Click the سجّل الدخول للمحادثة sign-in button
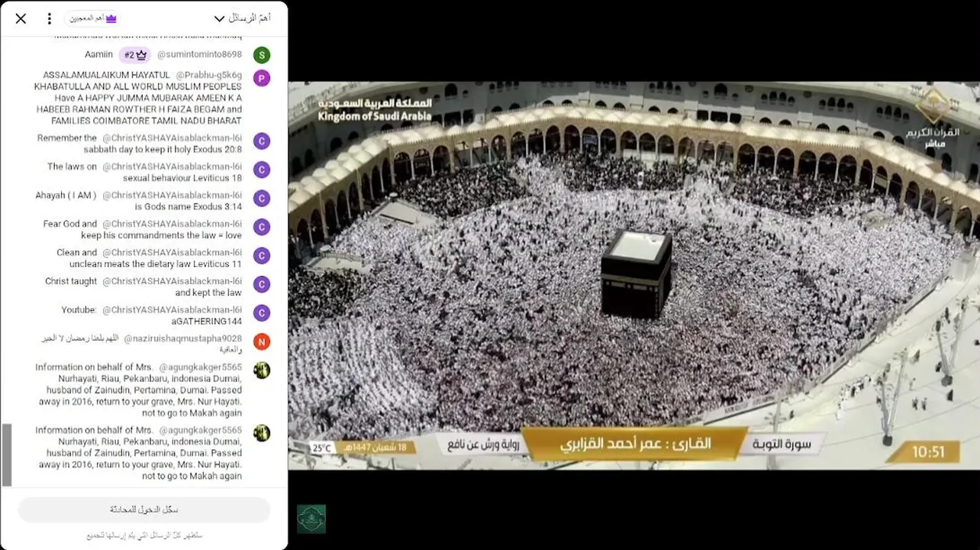This screenshot has height=550, width=980. point(144,510)
